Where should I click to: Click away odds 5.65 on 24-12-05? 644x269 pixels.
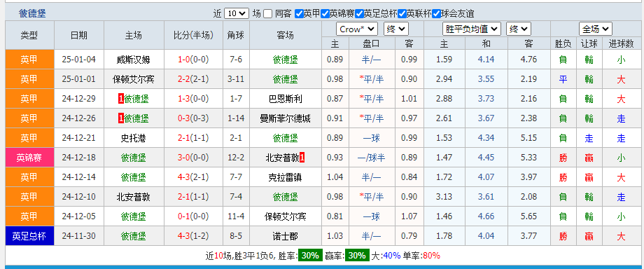(x=528, y=216)
